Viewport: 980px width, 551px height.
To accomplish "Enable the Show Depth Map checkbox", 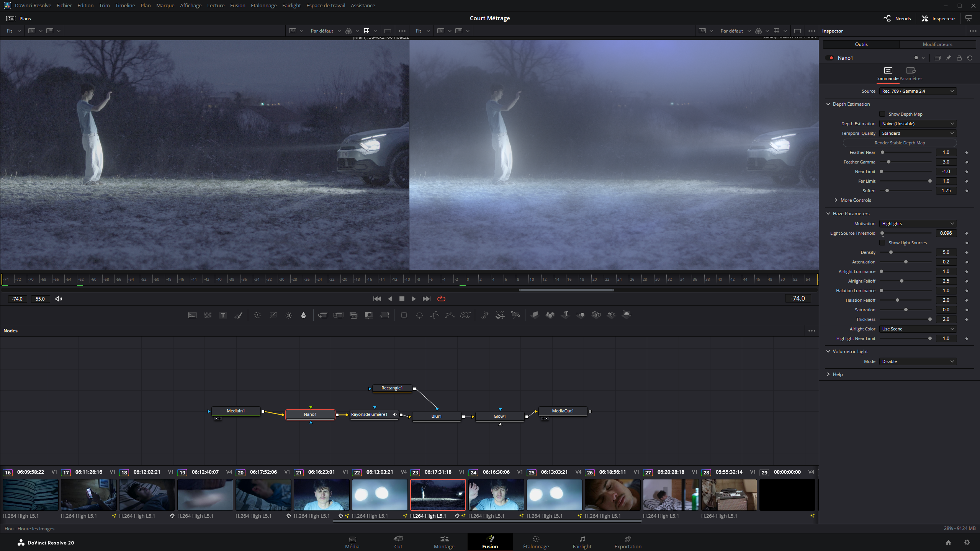I will (882, 114).
